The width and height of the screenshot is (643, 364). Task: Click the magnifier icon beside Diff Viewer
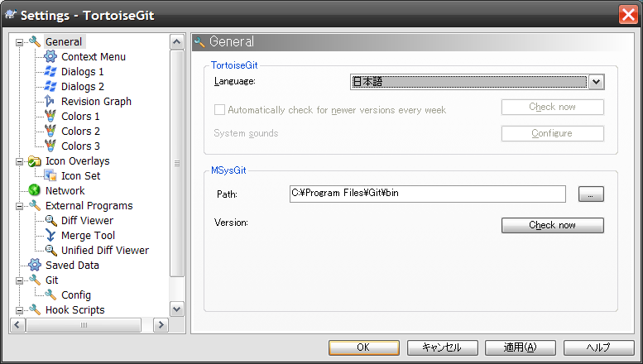(50, 221)
